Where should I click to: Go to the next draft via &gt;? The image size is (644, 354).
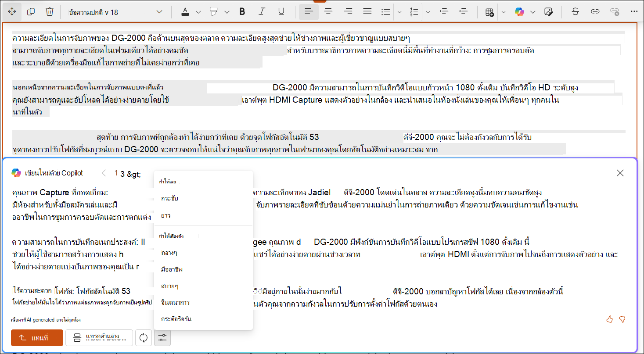pos(134,174)
